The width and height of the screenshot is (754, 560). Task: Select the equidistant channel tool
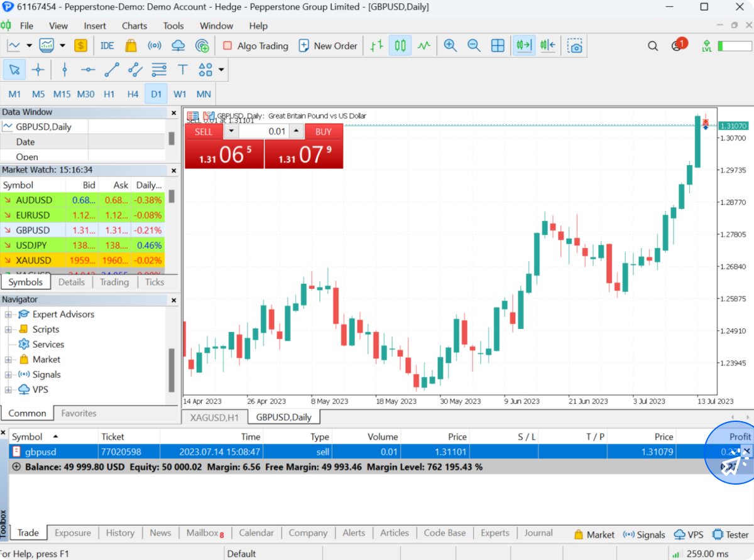coord(135,70)
